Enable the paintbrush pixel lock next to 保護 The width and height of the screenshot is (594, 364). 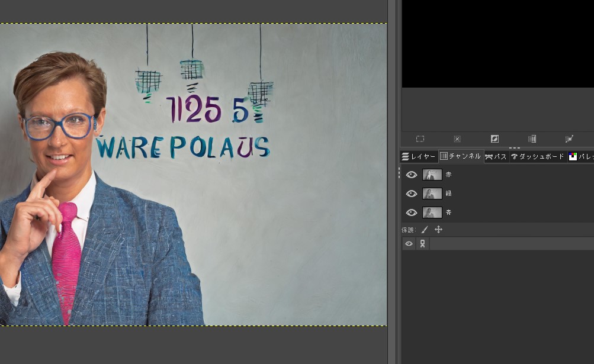click(x=425, y=230)
